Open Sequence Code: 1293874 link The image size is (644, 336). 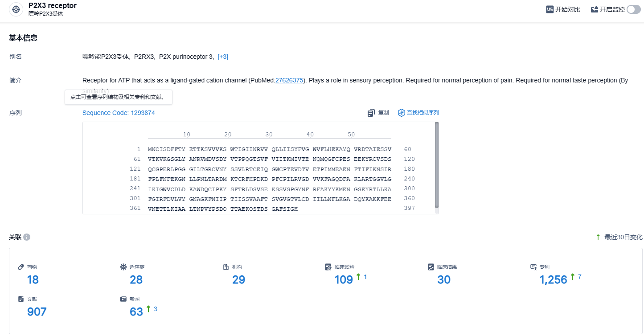[x=119, y=113]
